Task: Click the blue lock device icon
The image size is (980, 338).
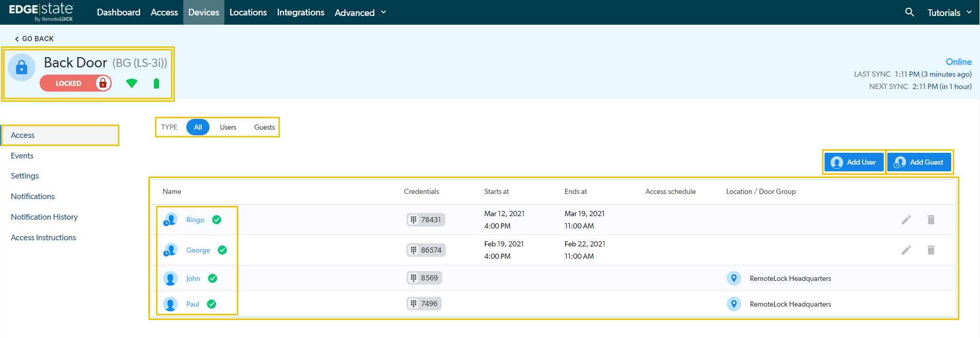Action: tap(22, 67)
